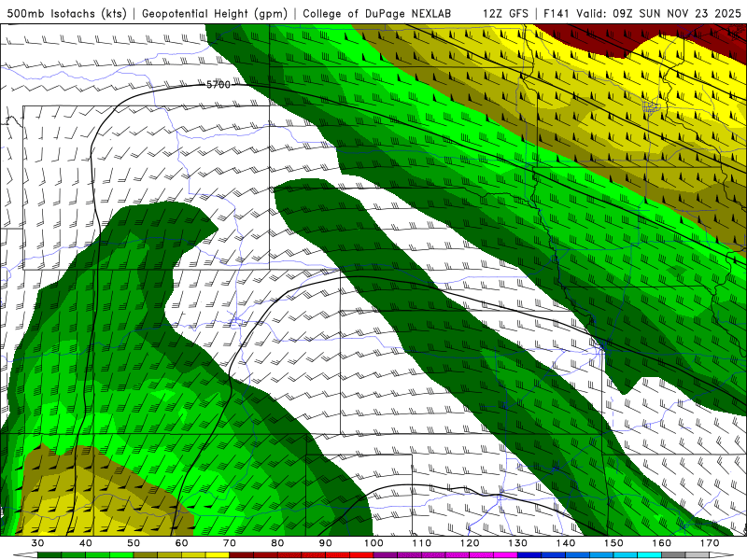Select the purple swatch right of 100
747x560 pixels.
386,555
